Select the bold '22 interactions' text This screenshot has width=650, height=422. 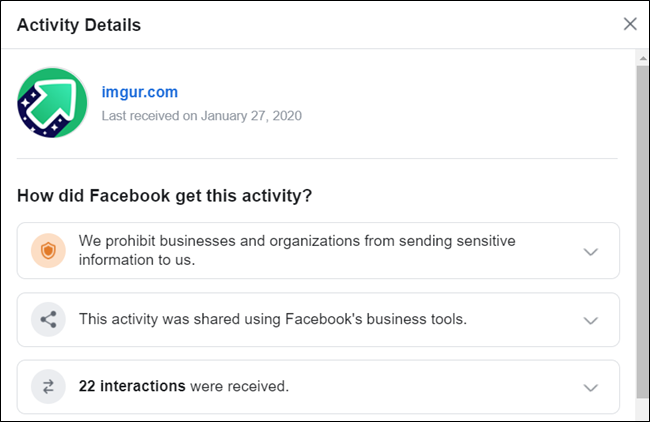click(x=132, y=387)
